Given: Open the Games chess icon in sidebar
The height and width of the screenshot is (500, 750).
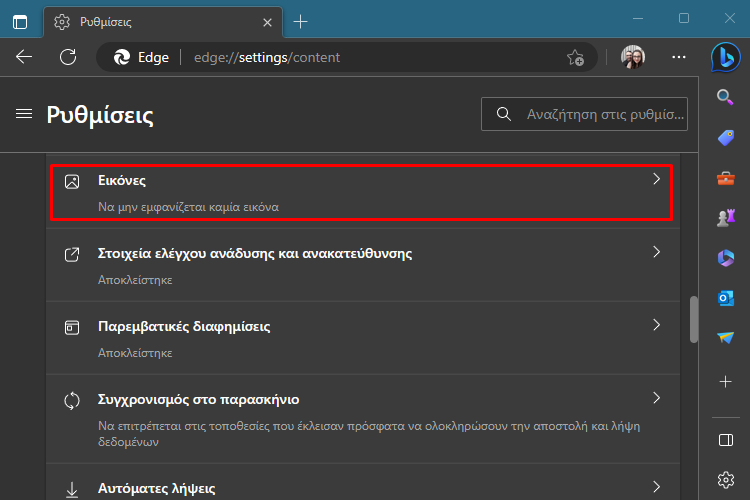Looking at the screenshot, I should click(726, 218).
